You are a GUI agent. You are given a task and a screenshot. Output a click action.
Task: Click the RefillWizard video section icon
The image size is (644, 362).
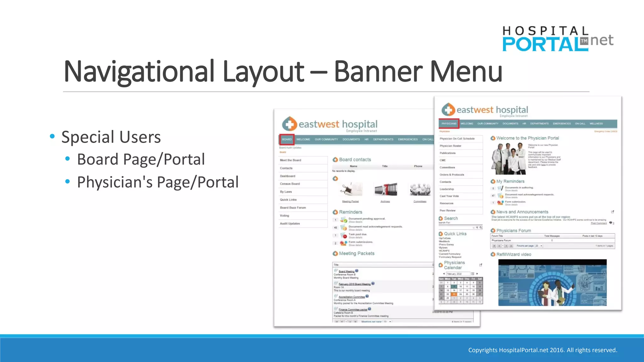click(x=493, y=255)
